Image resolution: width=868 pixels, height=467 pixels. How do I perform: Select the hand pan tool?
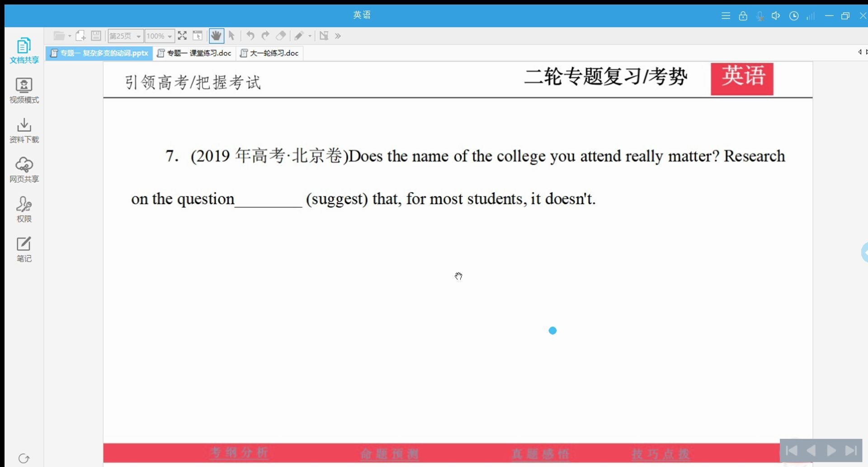tap(217, 36)
